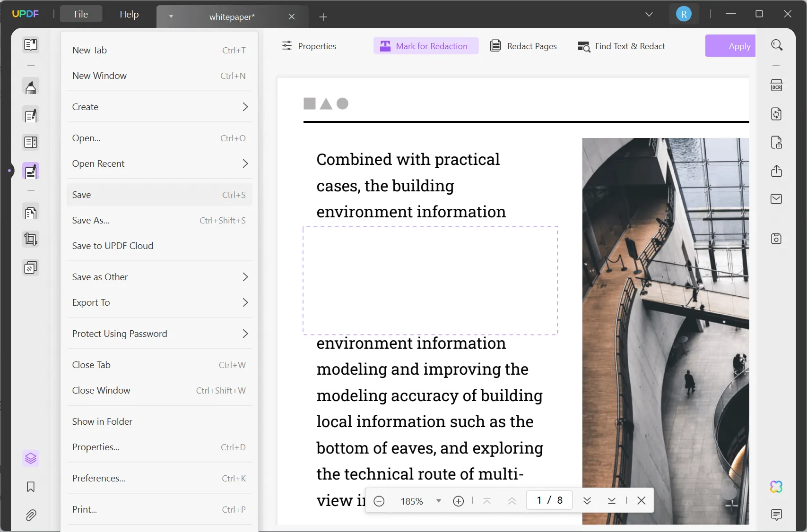
Task: Click the search magnifier icon
Action: tap(777, 45)
